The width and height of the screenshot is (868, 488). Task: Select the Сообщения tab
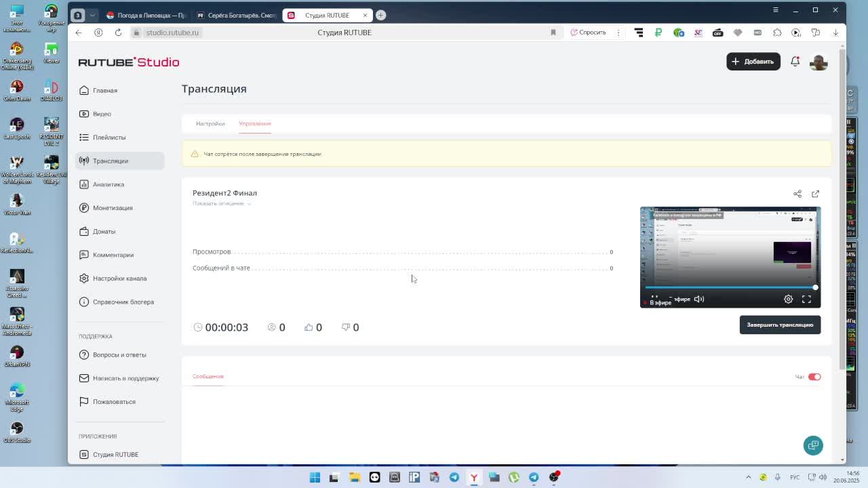coord(208,376)
